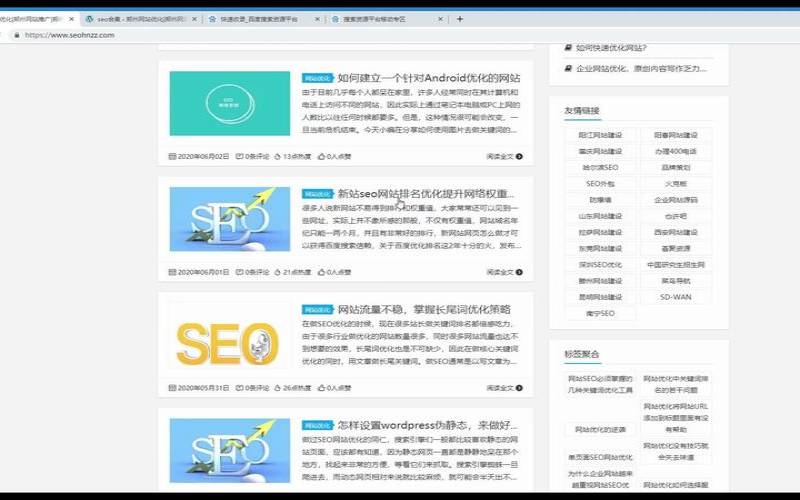Viewport: 800px width, 500px height.
Task: Click the category tag on the Android article
Action: (317, 78)
